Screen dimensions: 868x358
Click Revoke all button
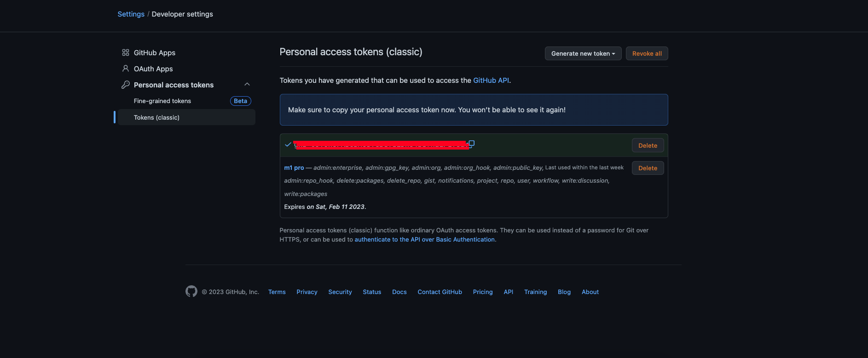coord(647,53)
